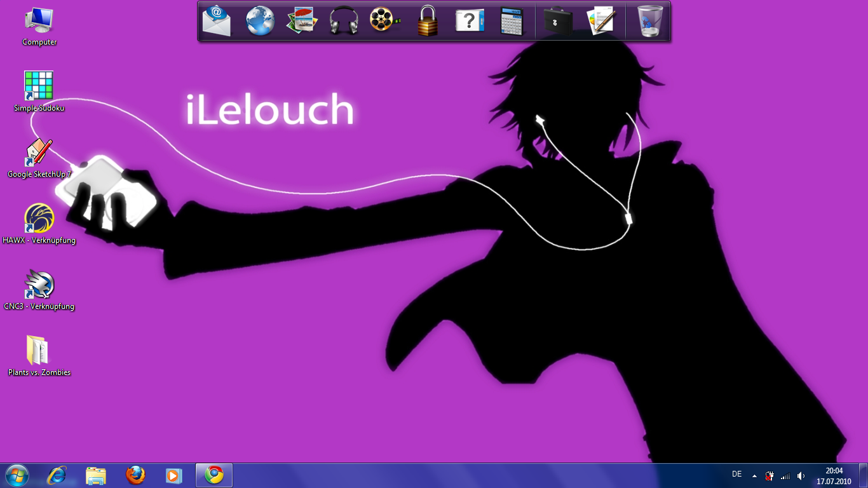Launch the blue globe browser dock icon
The width and height of the screenshot is (868, 488).
pyautogui.click(x=260, y=21)
